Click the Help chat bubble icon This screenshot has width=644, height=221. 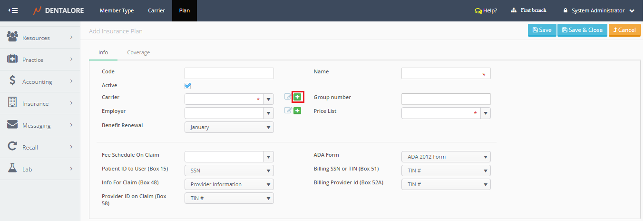pos(478,10)
